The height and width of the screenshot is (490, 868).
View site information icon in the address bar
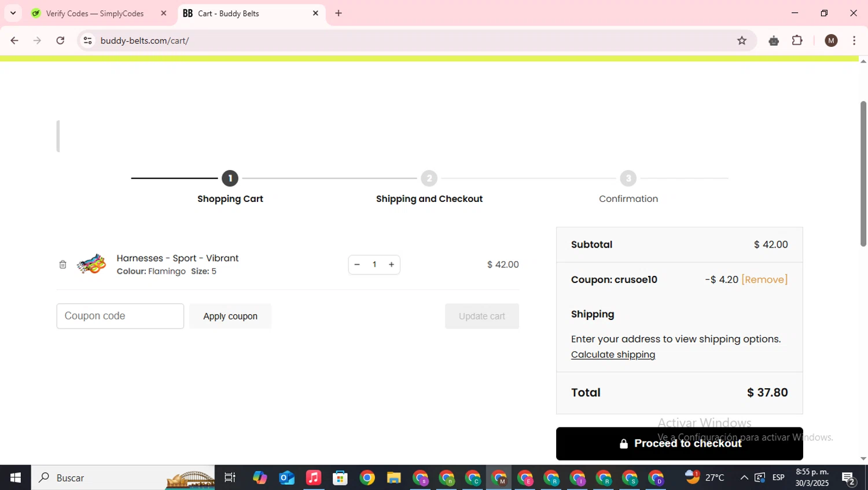point(87,40)
